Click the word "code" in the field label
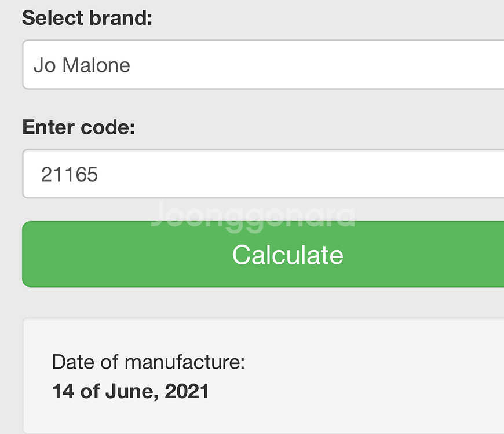Viewport: 504px width, 434px height. (x=104, y=127)
